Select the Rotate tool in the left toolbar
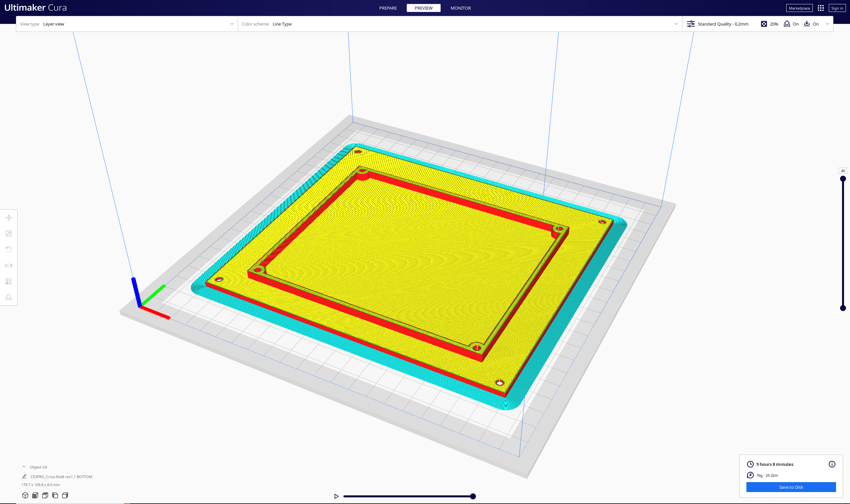The width and height of the screenshot is (850, 504). [x=9, y=249]
